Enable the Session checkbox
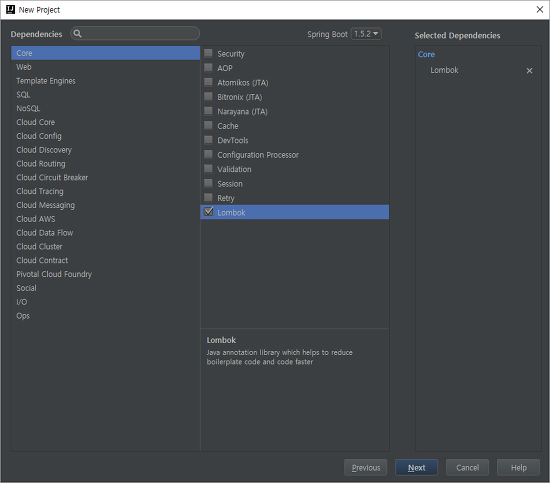Image resolution: width=550 pixels, height=483 pixels. [208, 183]
